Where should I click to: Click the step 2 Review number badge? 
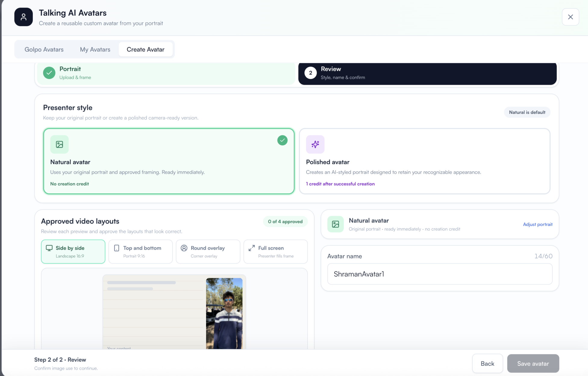click(x=311, y=73)
